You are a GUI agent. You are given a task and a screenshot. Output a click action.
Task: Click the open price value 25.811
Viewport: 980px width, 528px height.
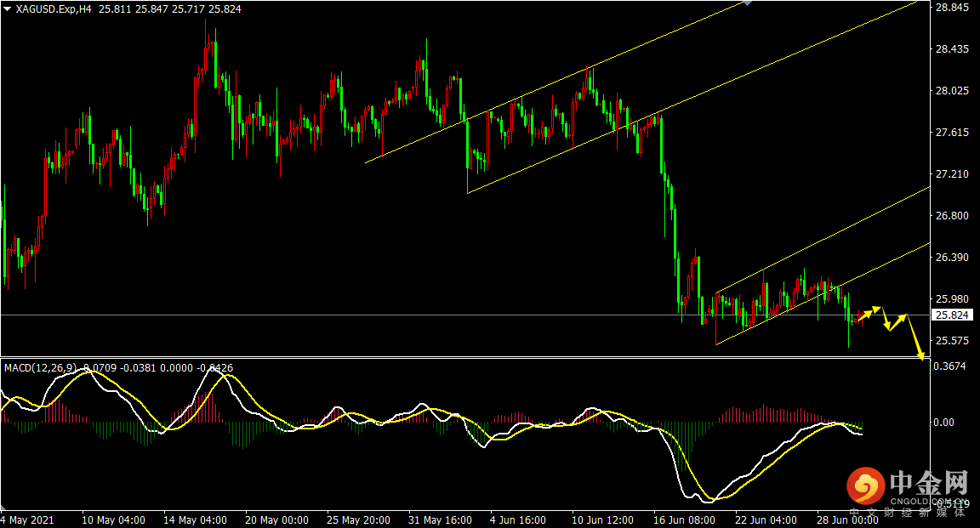click(x=114, y=9)
